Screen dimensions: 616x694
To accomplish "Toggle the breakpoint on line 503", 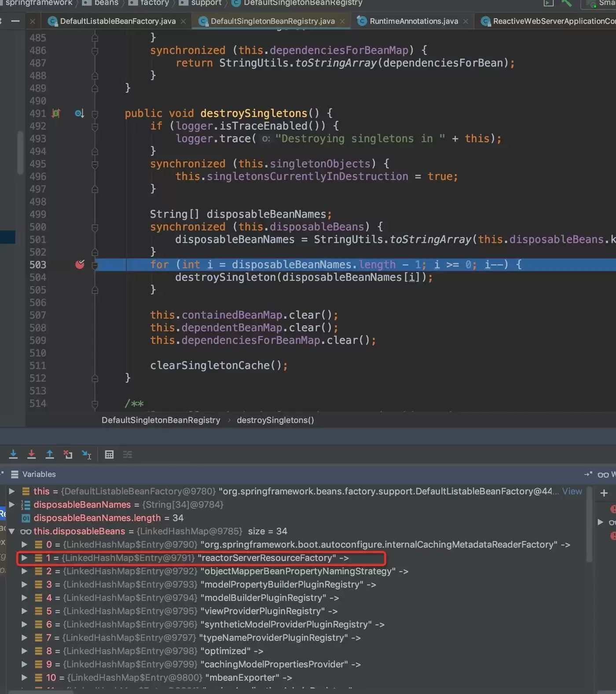I will tap(80, 264).
